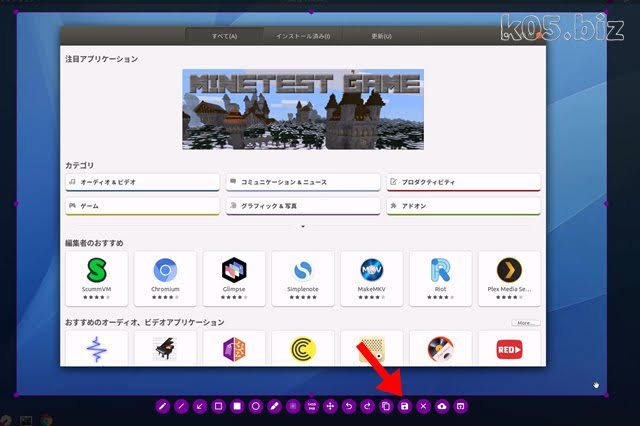640x426 pixels.
Task: Open the yellow circle C app card
Action: 303,348
